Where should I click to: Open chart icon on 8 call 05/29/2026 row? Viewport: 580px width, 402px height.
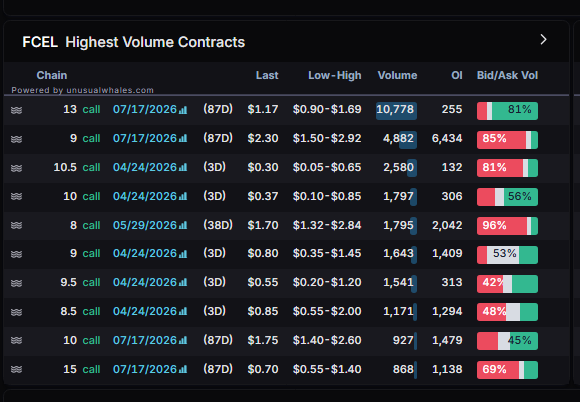[x=183, y=225]
